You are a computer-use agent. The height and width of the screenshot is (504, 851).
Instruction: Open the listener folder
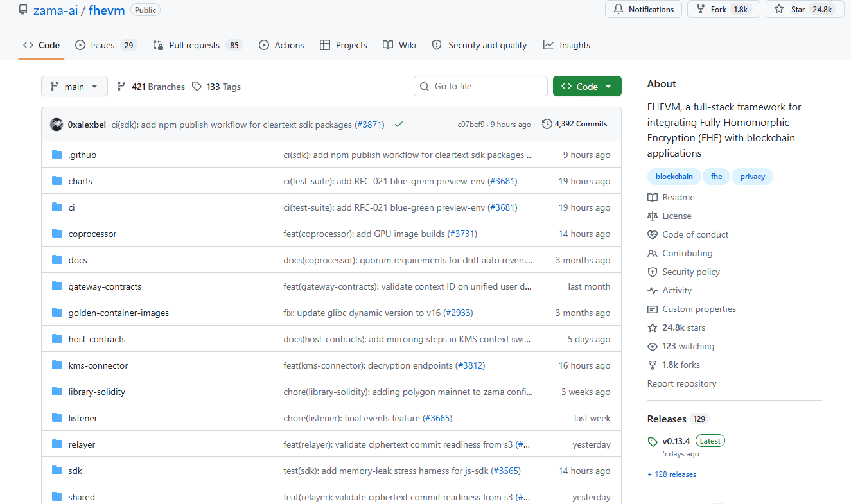pyautogui.click(x=83, y=418)
